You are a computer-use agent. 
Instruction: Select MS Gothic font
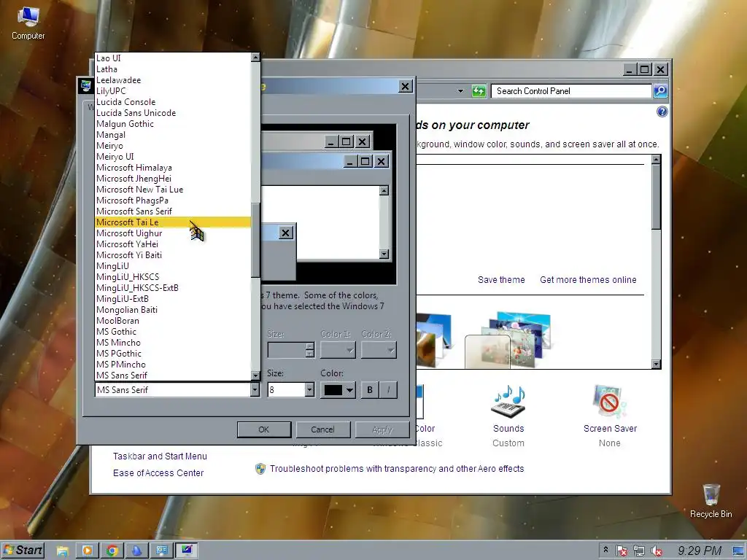pos(172,332)
